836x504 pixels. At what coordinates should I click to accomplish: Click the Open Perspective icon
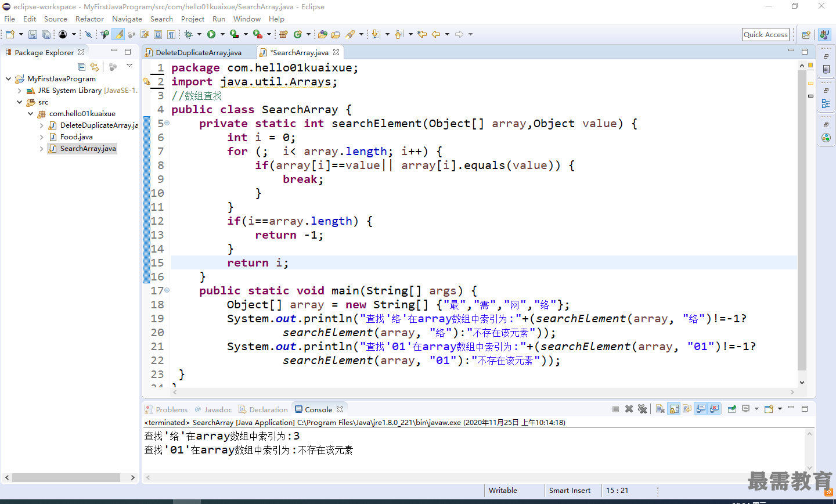point(806,35)
